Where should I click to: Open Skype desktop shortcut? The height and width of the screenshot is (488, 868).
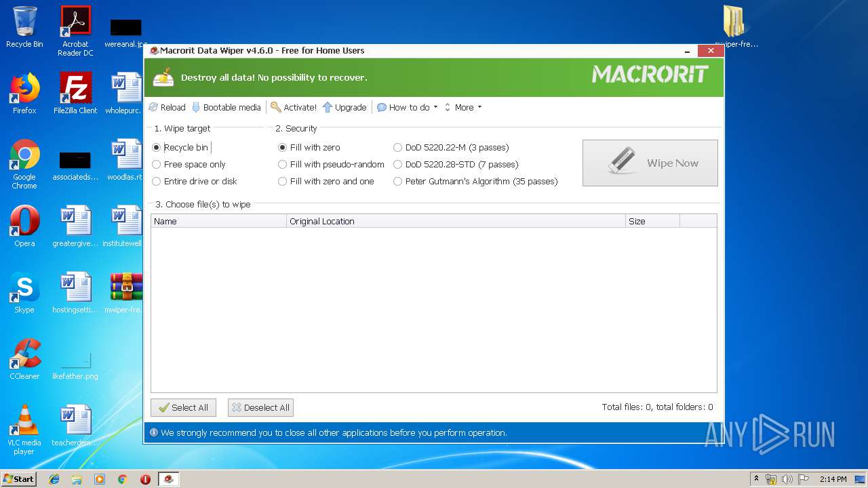[24, 293]
